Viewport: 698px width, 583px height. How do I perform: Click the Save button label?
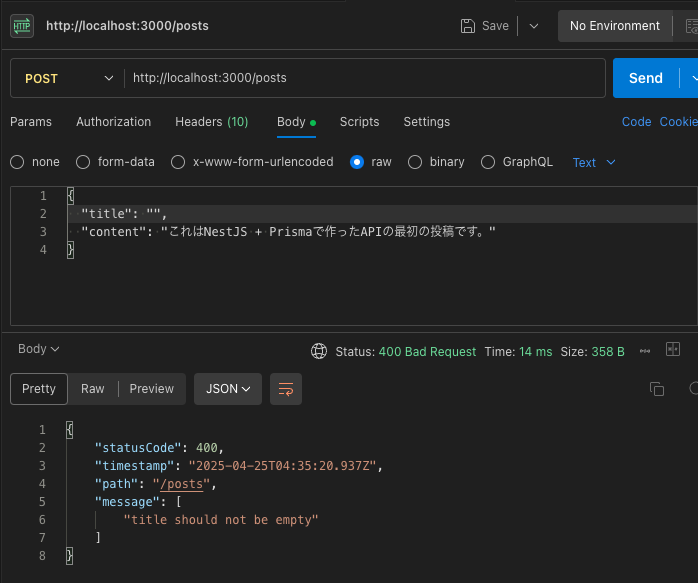(x=495, y=26)
